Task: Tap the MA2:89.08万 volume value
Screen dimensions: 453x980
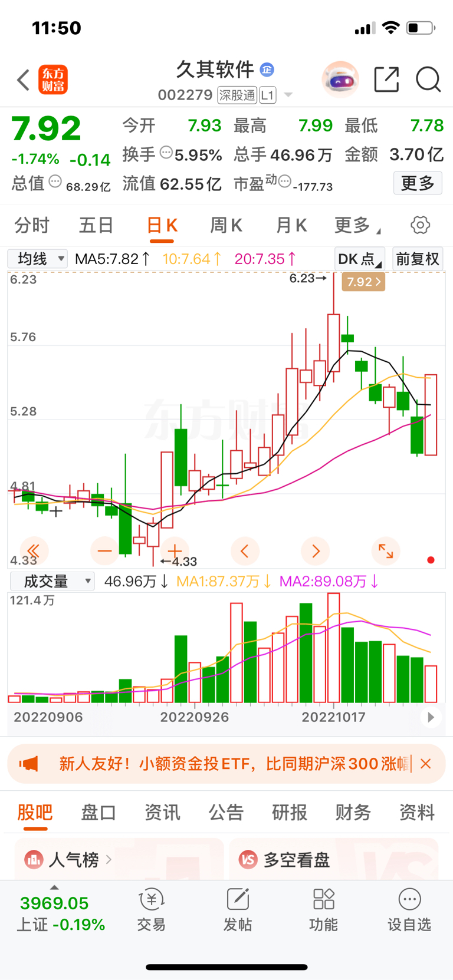Action: point(329,582)
